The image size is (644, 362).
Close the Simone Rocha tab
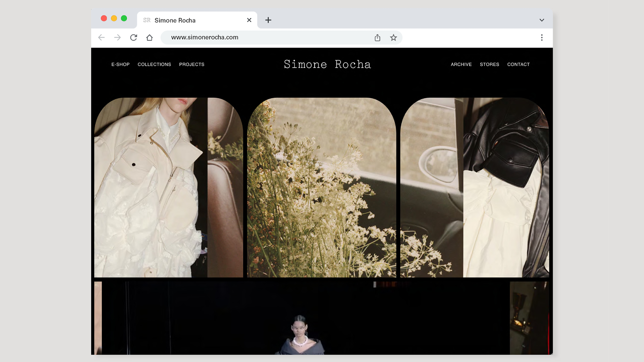pyautogui.click(x=249, y=20)
